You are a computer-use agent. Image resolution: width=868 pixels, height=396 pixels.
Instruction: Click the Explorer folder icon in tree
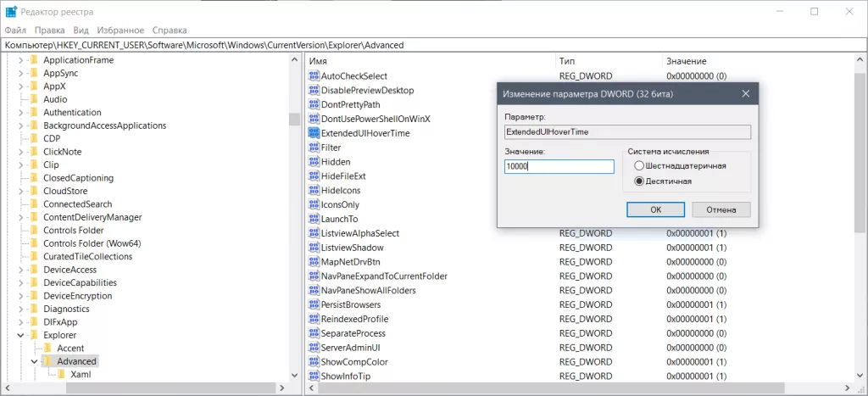click(35, 335)
